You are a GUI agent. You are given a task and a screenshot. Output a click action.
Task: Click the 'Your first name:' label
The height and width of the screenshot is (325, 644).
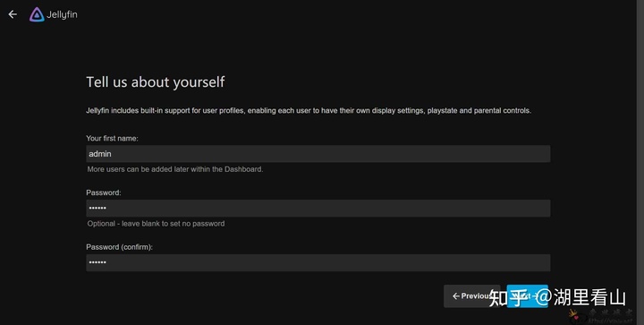coord(112,139)
